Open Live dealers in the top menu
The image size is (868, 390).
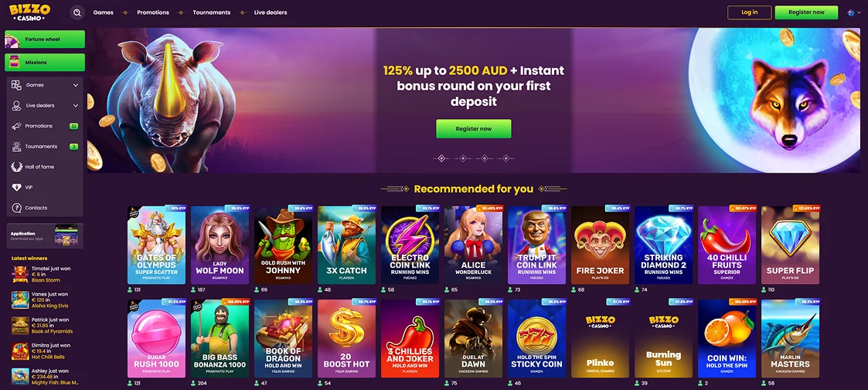271,12
